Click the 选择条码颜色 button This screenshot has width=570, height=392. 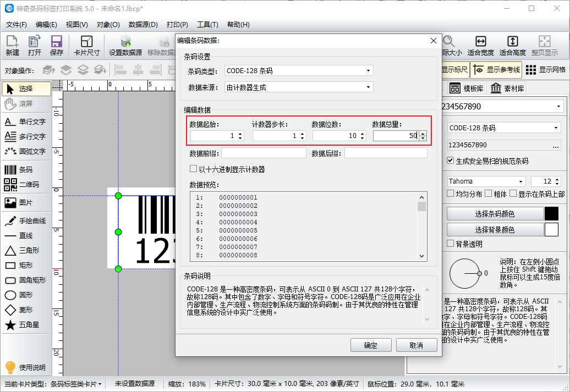pyautogui.click(x=495, y=214)
